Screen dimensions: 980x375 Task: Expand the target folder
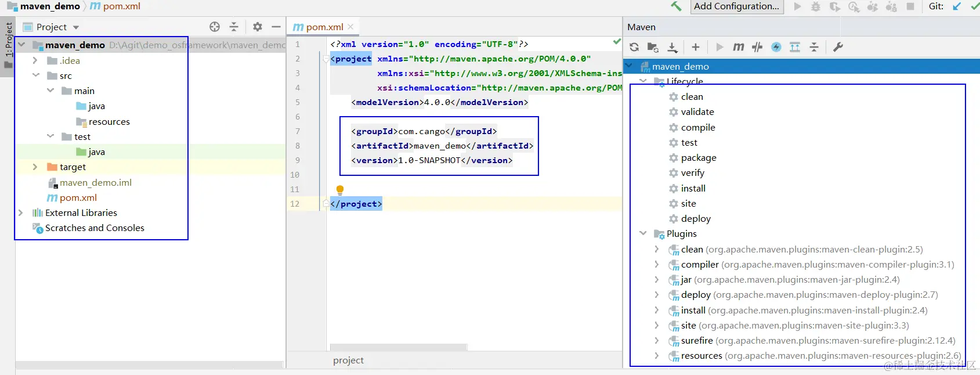pos(35,167)
